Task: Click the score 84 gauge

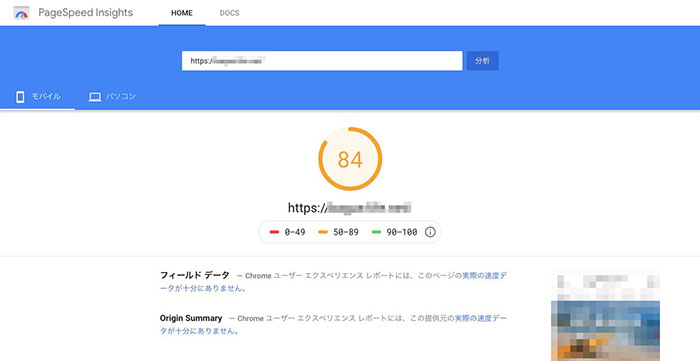Action: [350, 159]
